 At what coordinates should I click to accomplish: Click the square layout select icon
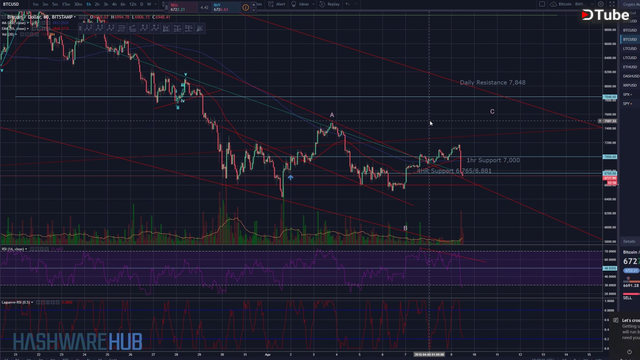tap(542, 4)
